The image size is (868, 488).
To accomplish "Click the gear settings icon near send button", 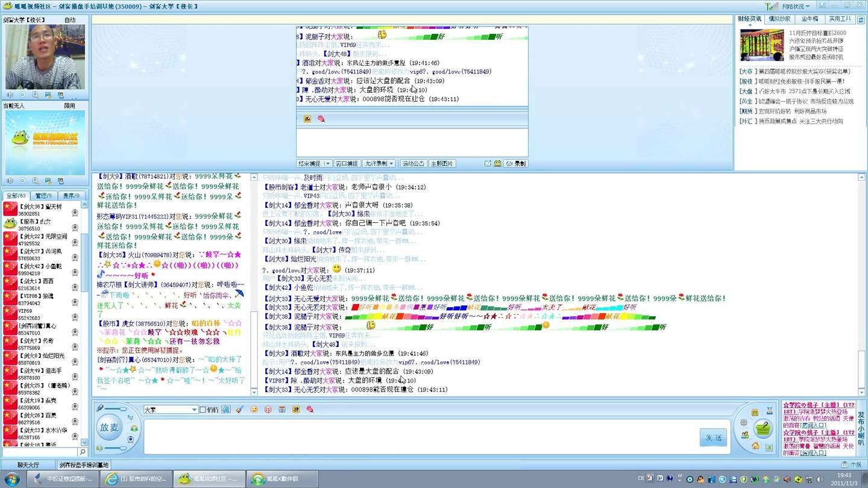I will (744, 422).
